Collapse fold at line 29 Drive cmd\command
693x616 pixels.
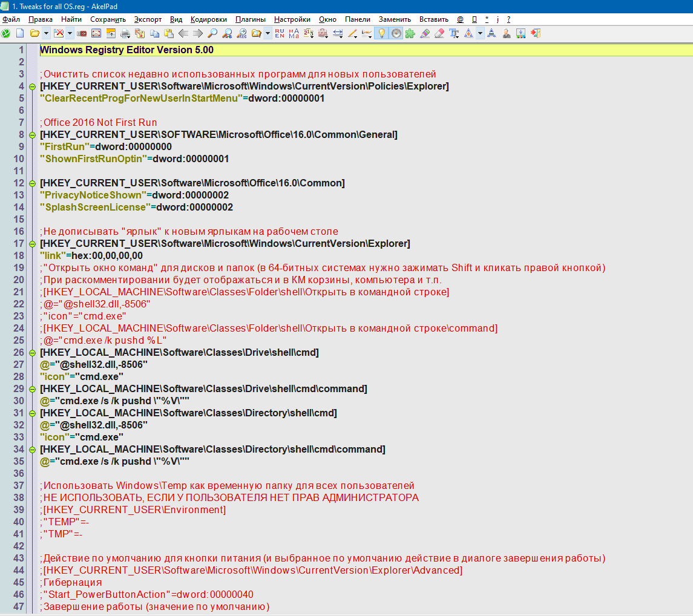(32, 389)
